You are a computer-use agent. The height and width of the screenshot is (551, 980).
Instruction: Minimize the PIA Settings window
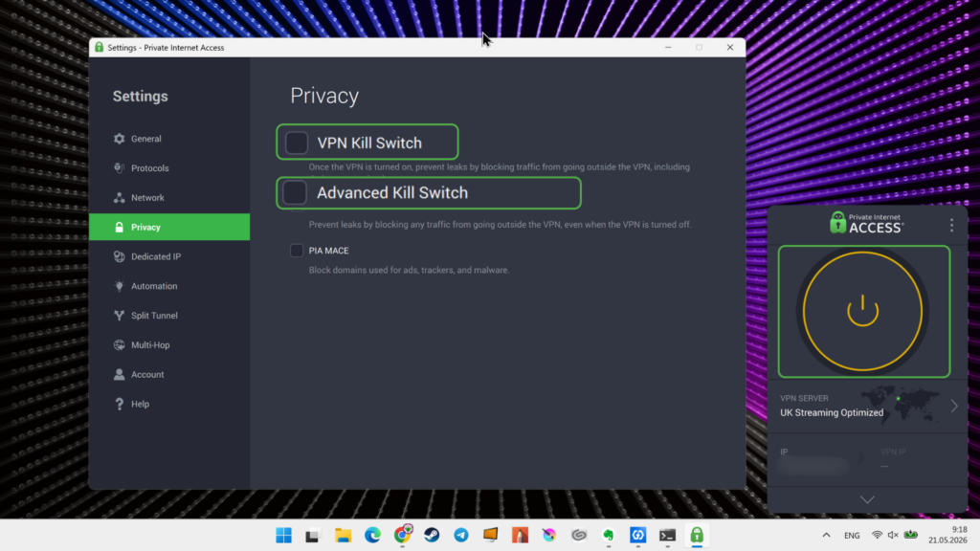pyautogui.click(x=668, y=48)
